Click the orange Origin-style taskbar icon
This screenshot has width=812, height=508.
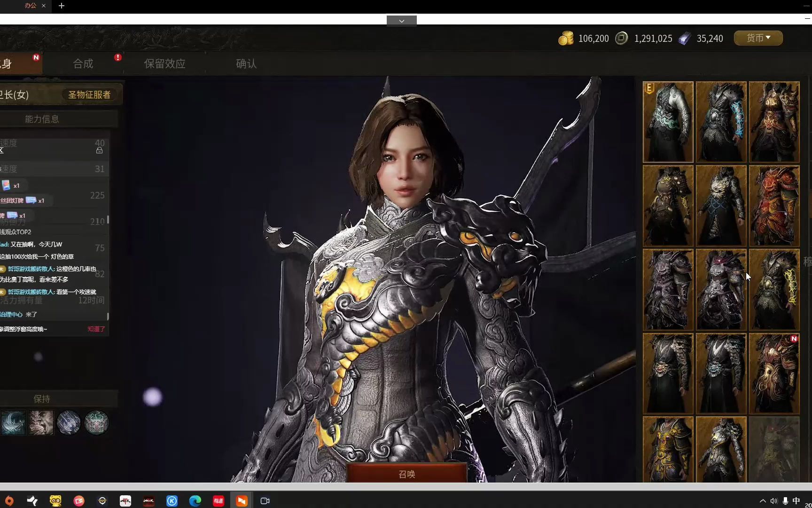coord(9,501)
